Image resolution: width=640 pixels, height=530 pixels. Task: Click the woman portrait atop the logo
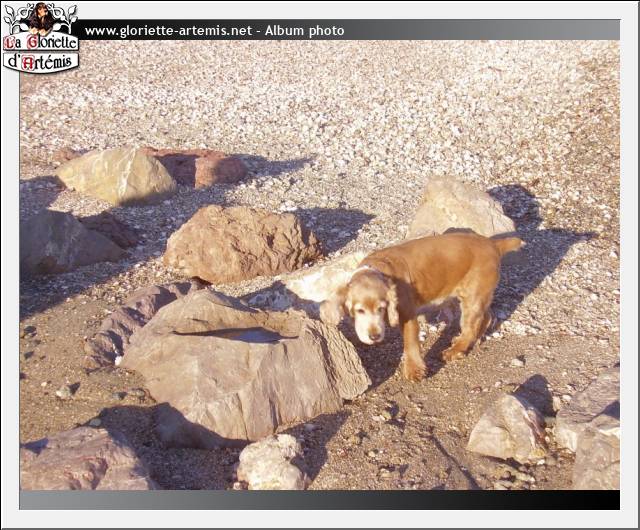tap(40, 17)
